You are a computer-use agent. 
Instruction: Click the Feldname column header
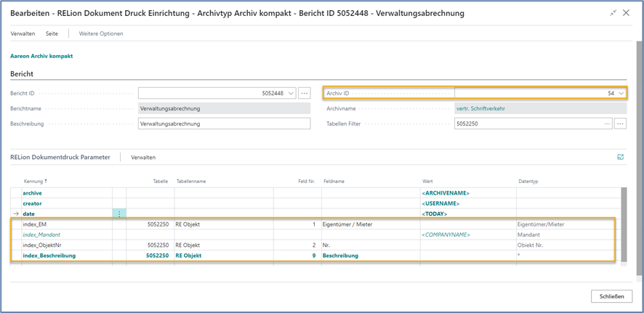click(334, 181)
